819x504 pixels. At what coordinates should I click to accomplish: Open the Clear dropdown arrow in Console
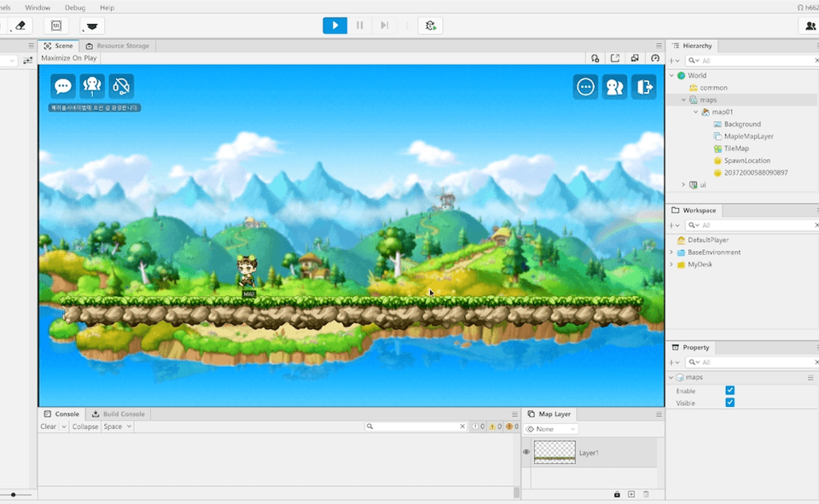coord(64,426)
